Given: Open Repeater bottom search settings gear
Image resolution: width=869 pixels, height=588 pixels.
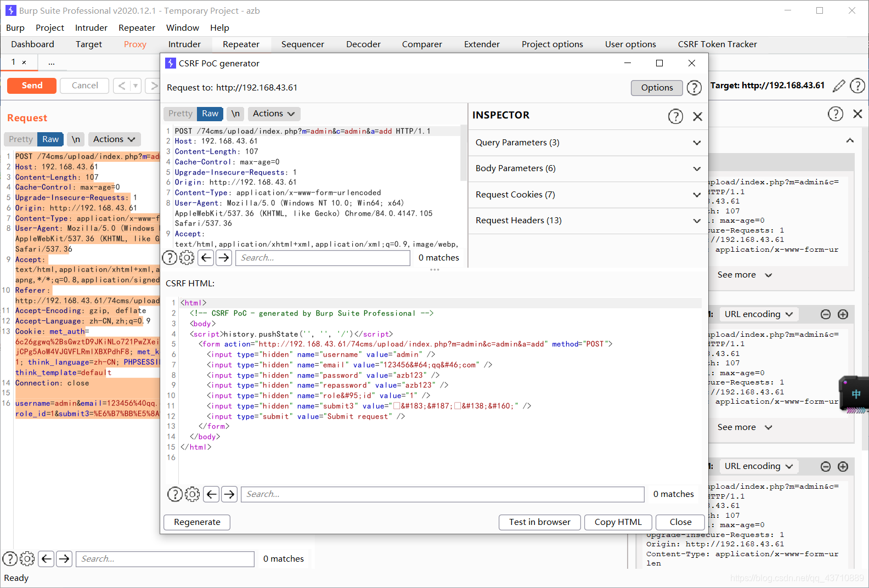Looking at the screenshot, I should (27, 559).
